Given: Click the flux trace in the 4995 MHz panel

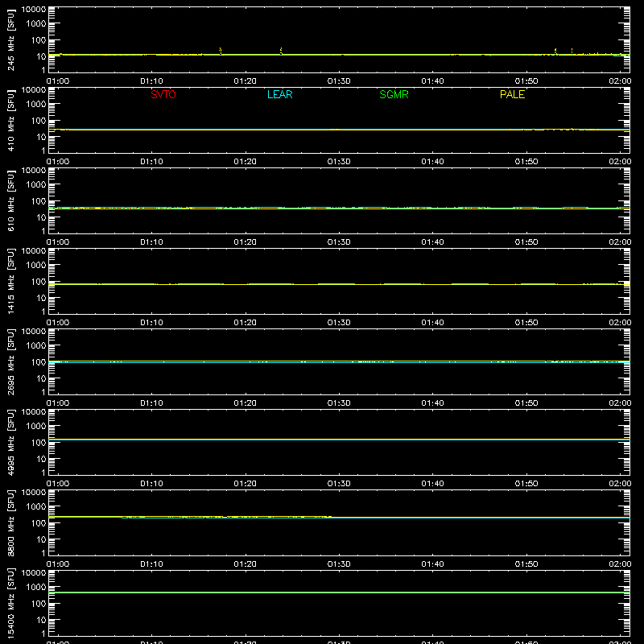Looking at the screenshot, I should pos(339,440).
